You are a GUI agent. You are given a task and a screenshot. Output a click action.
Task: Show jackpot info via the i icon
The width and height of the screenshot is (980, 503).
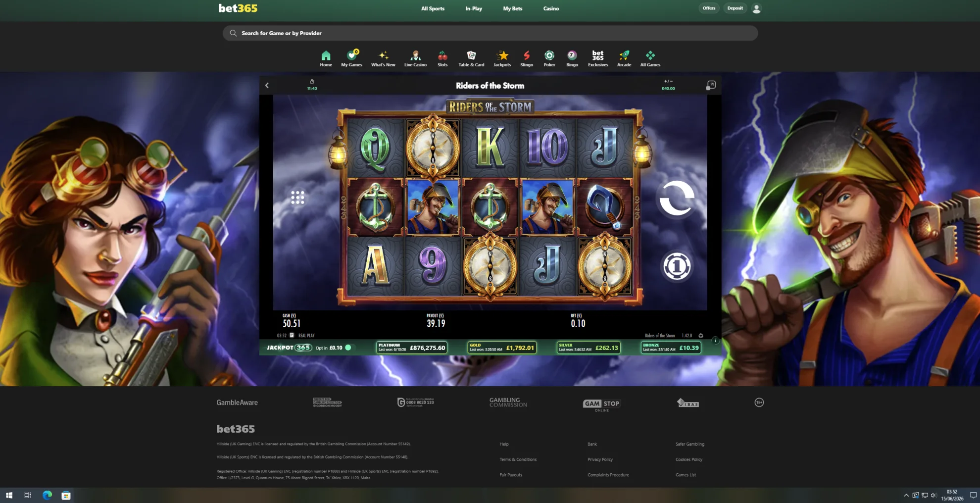pos(715,340)
